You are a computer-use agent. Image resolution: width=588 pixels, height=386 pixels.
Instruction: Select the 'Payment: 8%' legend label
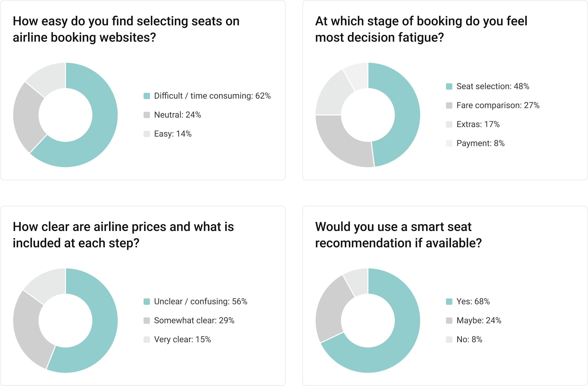pos(480,143)
